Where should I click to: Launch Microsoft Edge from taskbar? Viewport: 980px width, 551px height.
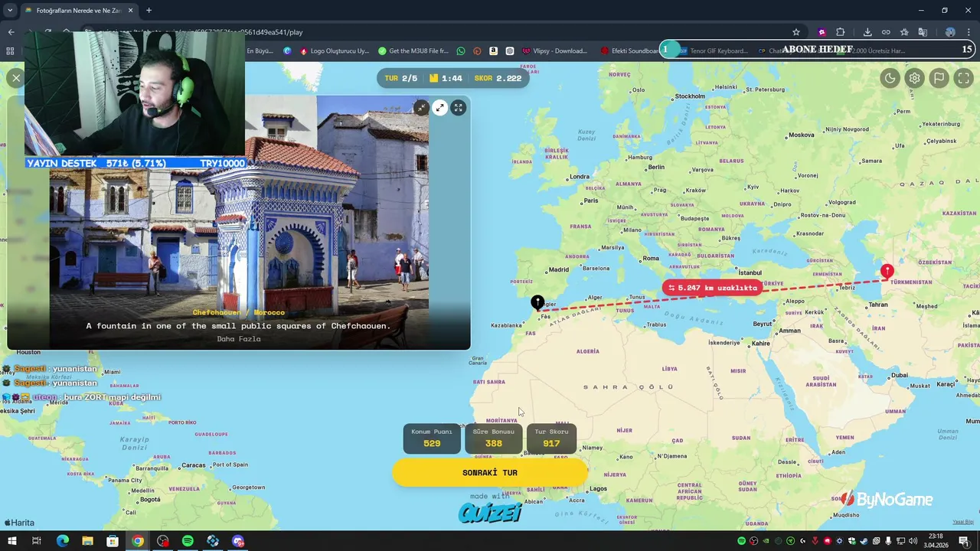[x=63, y=541]
